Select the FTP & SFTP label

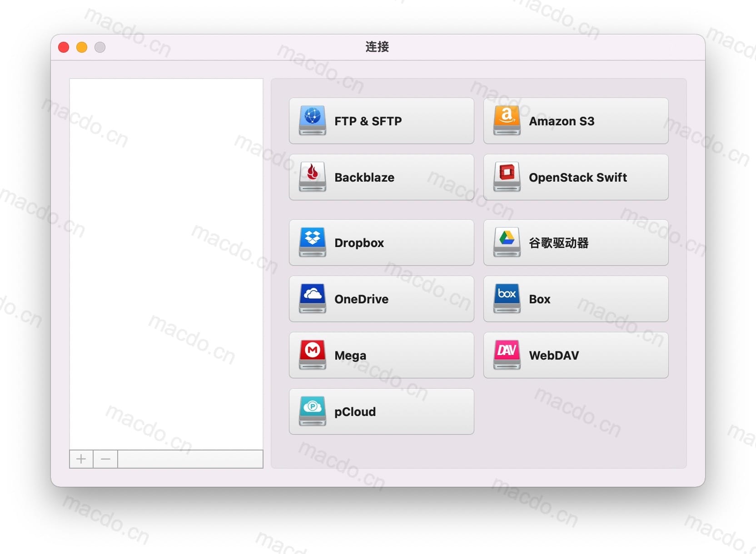(368, 121)
